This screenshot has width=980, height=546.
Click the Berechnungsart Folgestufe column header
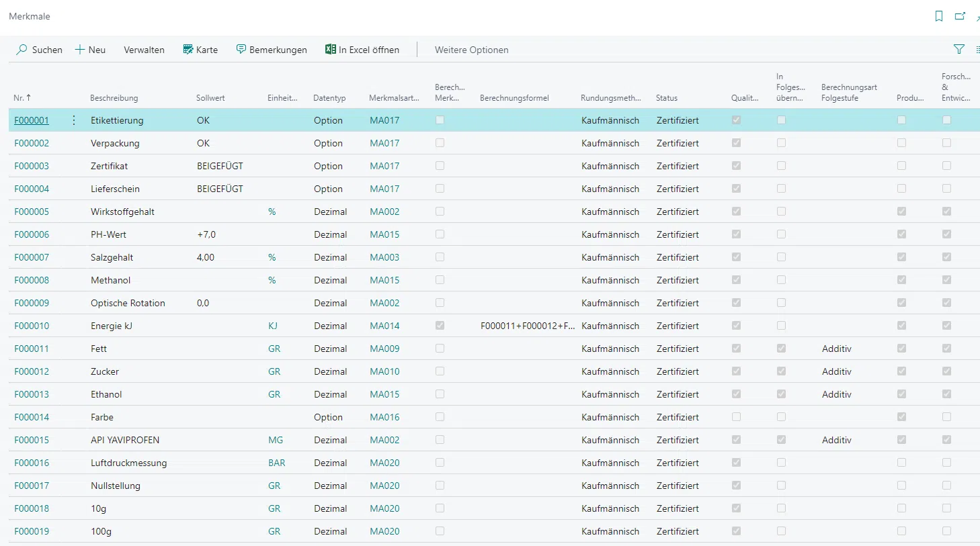[849, 93]
